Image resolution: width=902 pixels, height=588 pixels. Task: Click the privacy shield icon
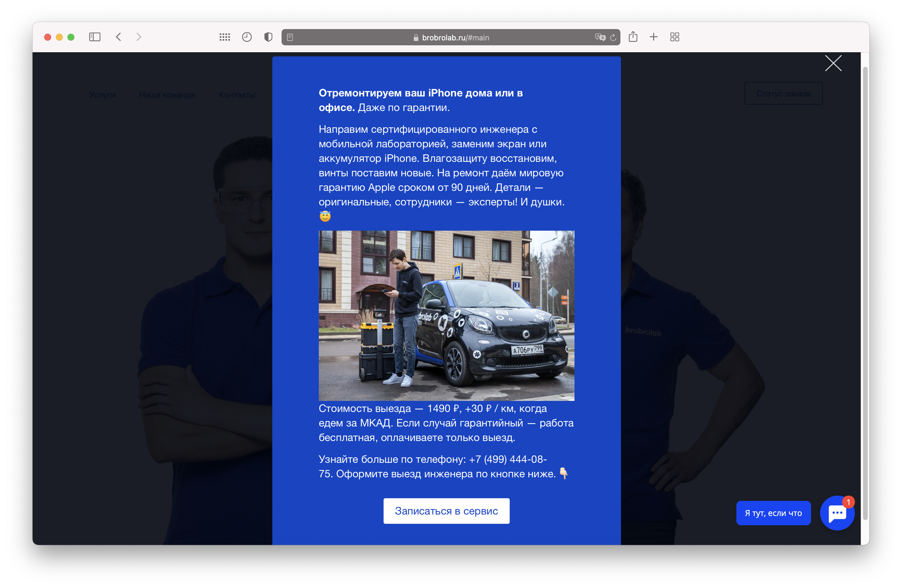268,37
